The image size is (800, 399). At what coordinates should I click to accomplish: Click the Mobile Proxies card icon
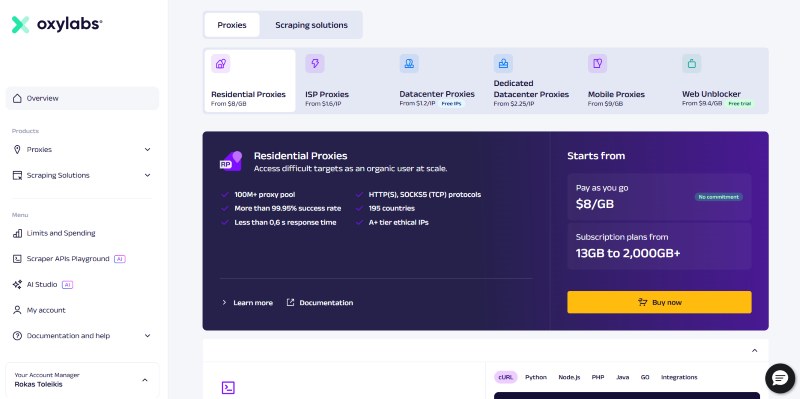point(597,64)
